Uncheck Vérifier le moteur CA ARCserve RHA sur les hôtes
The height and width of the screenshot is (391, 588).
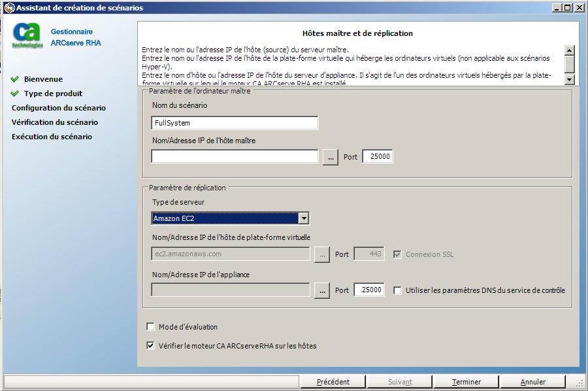point(150,346)
